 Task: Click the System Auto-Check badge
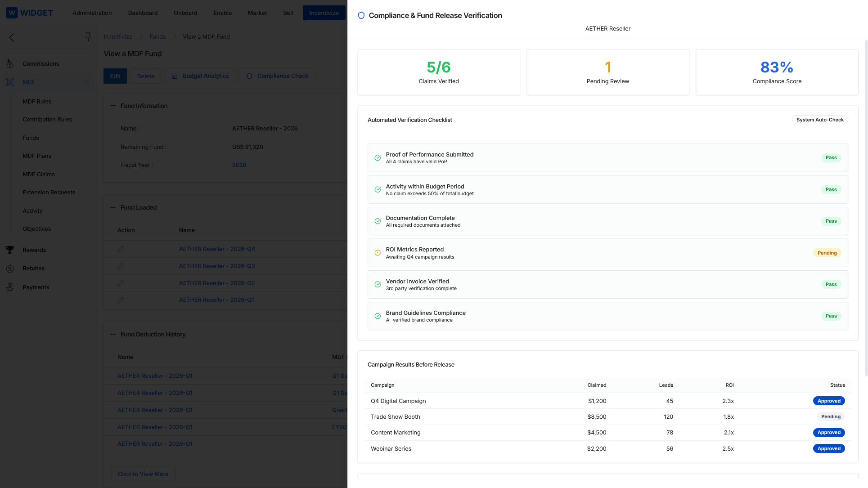(x=820, y=120)
